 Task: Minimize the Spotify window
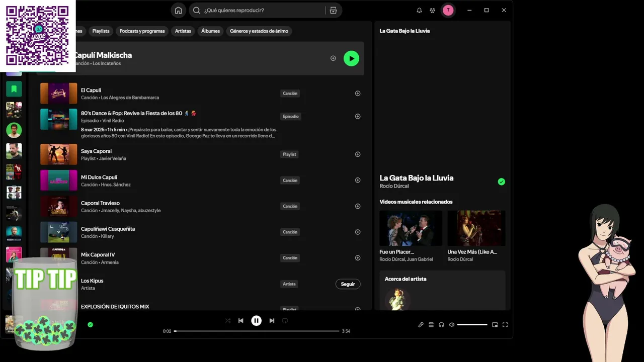[x=469, y=10]
